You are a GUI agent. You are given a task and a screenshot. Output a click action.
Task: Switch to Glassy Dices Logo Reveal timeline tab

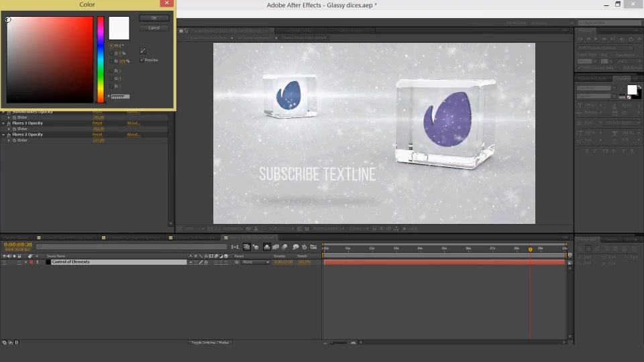coord(251,237)
